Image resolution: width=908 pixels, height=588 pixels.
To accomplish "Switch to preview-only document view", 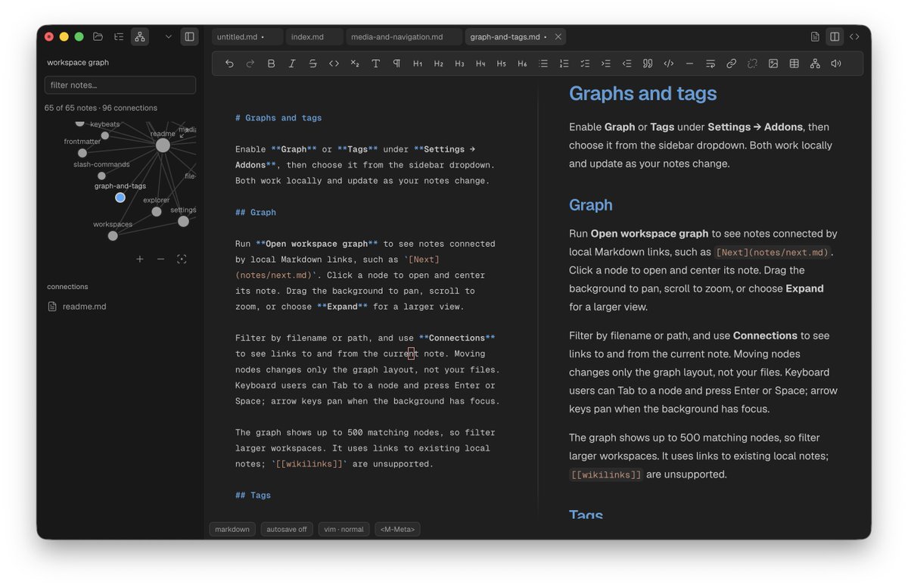I will click(x=815, y=36).
